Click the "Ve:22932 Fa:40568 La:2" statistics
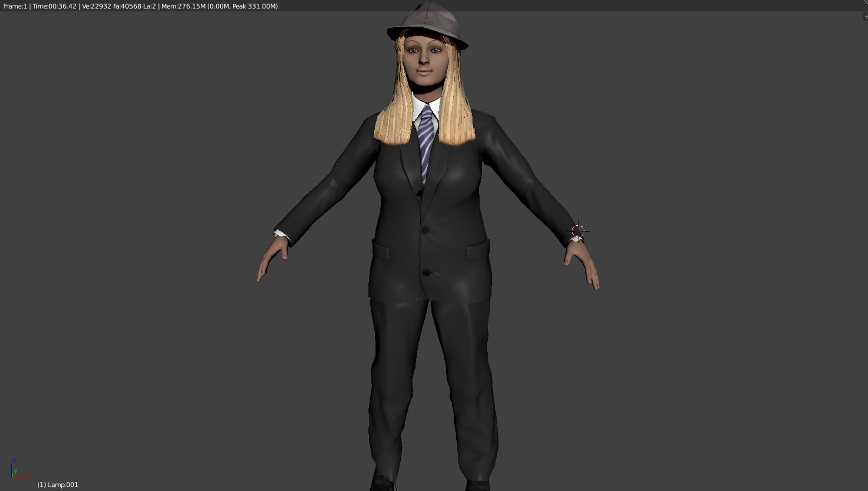Screen dimensions: 868x491 coord(119,6)
